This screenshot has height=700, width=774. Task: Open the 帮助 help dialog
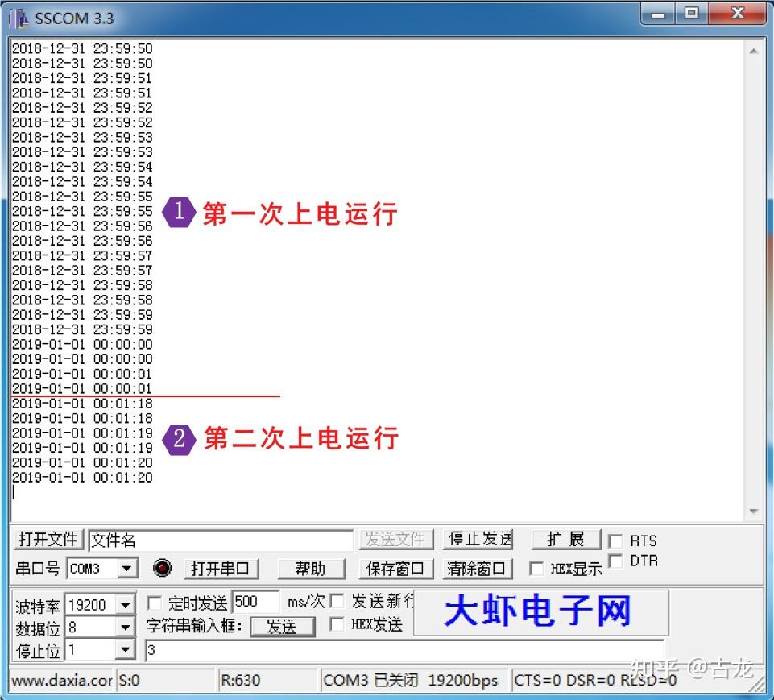311,568
